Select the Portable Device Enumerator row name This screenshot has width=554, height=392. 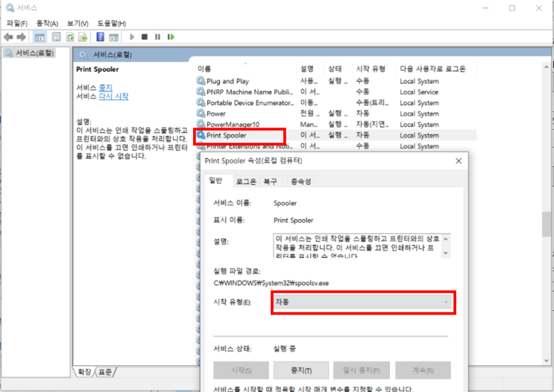tap(250, 103)
